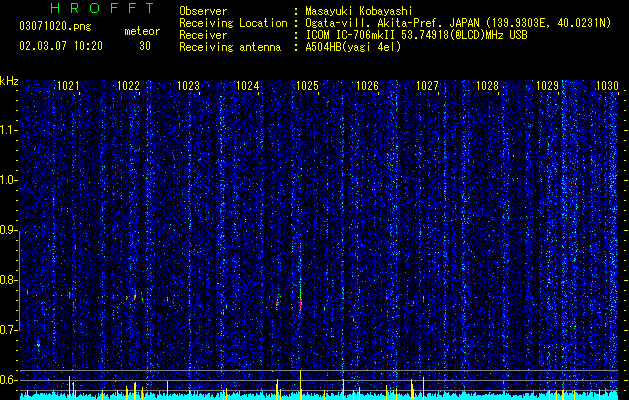Click the 1023 time marker

pyautogui.click(x=188, y=86)
